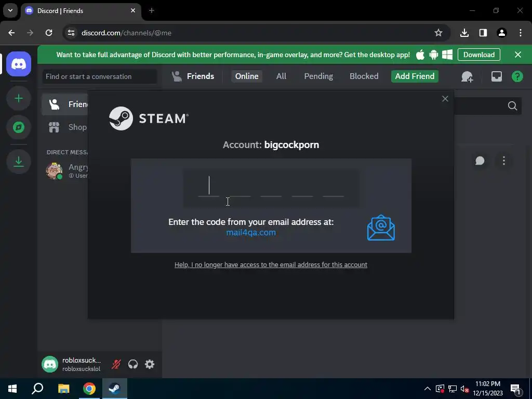Add a server with plus icon

tap(19, 98)
